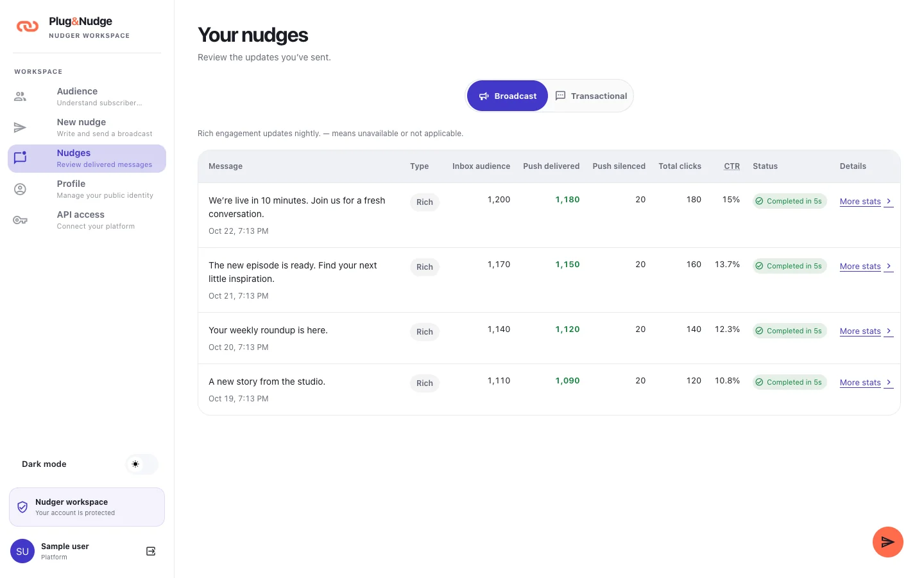Click the Audience people icon
This screenshot has width=924, height=578.
pyautogui.click(x=21, y=96)
